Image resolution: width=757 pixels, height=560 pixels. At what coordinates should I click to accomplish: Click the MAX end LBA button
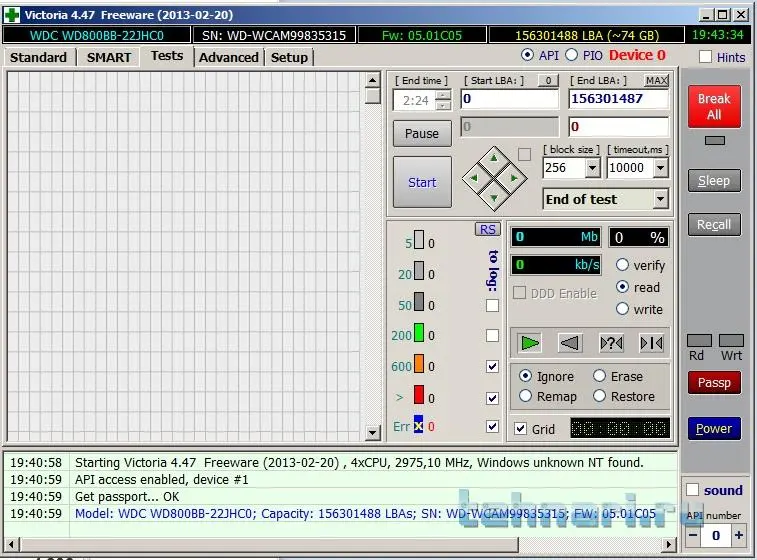click(656, 80)
